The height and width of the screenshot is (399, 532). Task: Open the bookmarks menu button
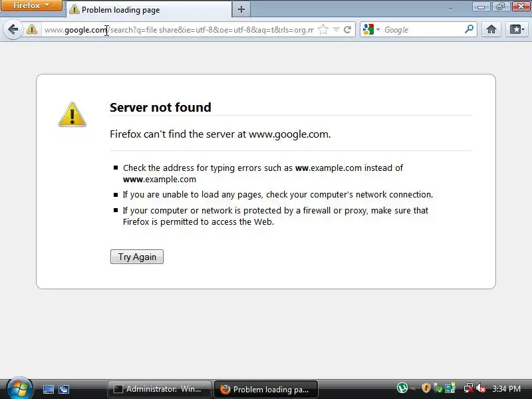pyautogui.click(x=517, y=29)
